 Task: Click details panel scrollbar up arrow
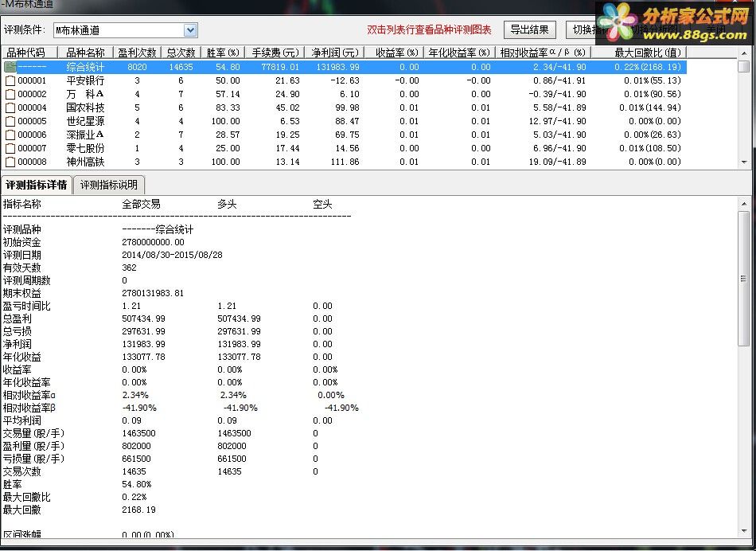coord(744,204)
